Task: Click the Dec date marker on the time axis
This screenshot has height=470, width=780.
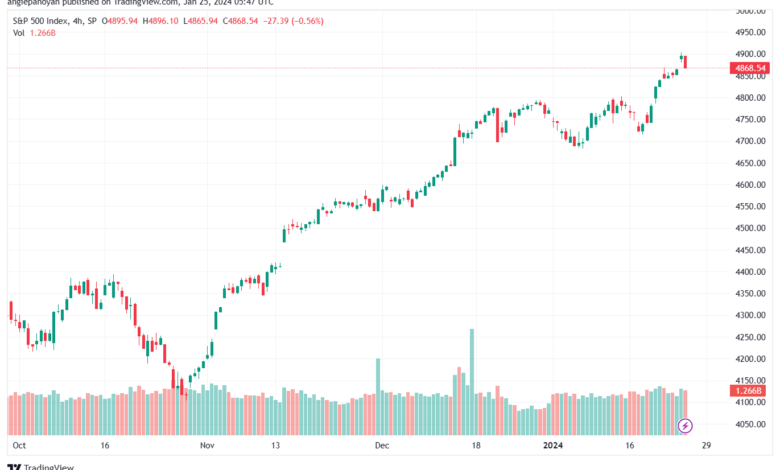Action: (x=382, y=445)
